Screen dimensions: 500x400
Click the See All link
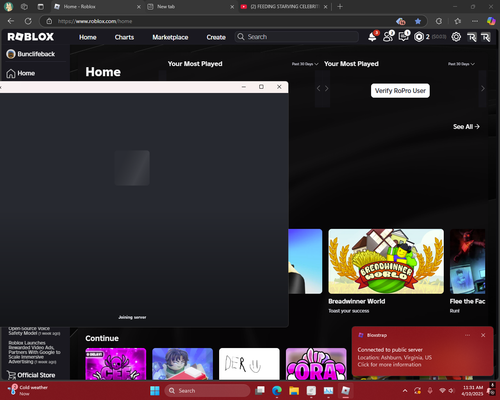point(466,127)
